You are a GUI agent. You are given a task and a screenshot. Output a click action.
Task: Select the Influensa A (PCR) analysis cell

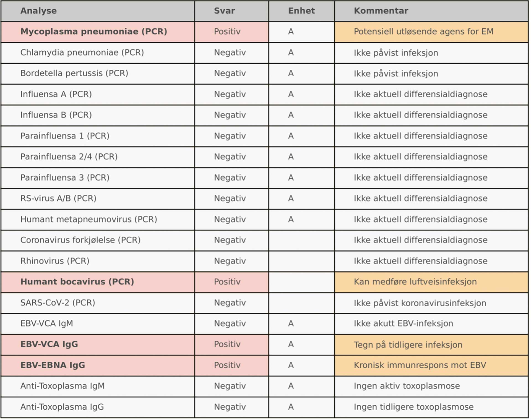56,94
